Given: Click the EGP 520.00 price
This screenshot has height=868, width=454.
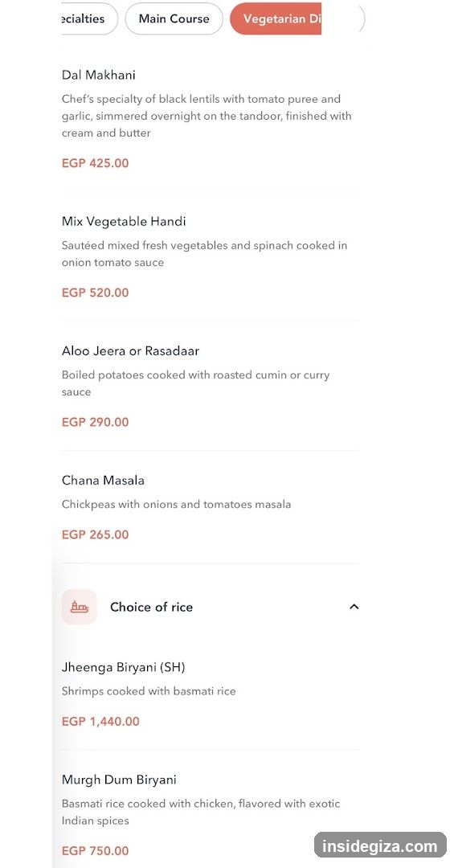Looking at the screenshot, I should [x=96, y=293].
